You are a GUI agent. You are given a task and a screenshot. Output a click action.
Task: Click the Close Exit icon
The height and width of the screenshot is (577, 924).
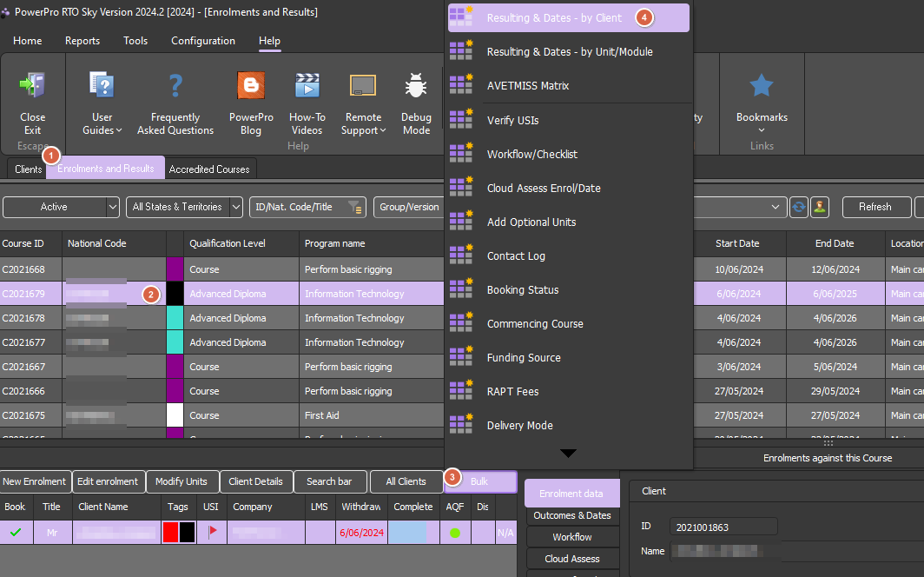pos(32,85)
